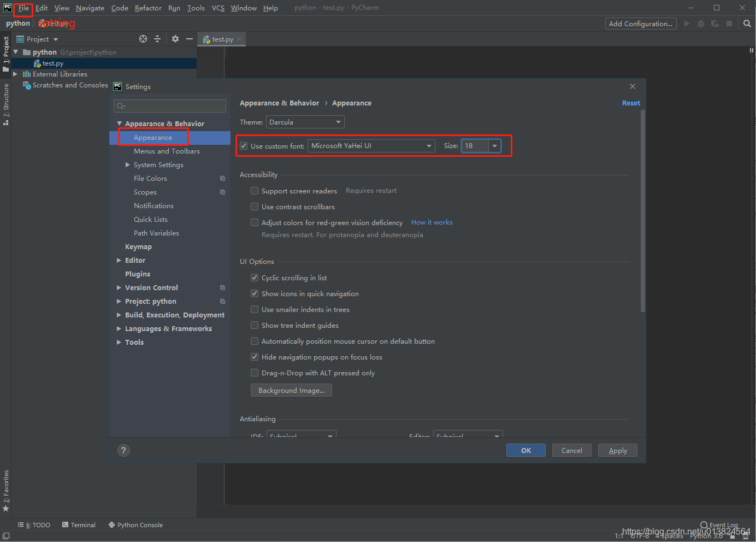Screen dimensions: 756x542
Task: Open the File menu
Action: coord(23,8)
